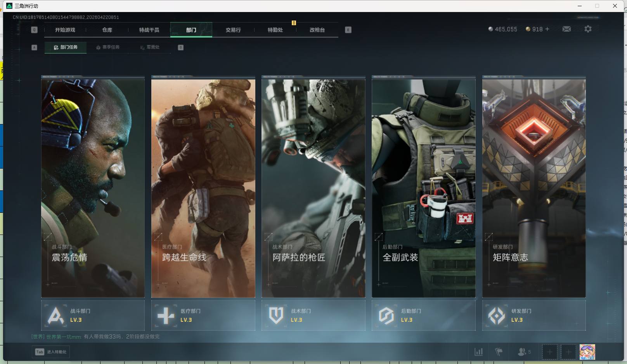The width and height of the screenshot is (627, 364).
Task: Click the world chat message line
Action: (95, 336)
